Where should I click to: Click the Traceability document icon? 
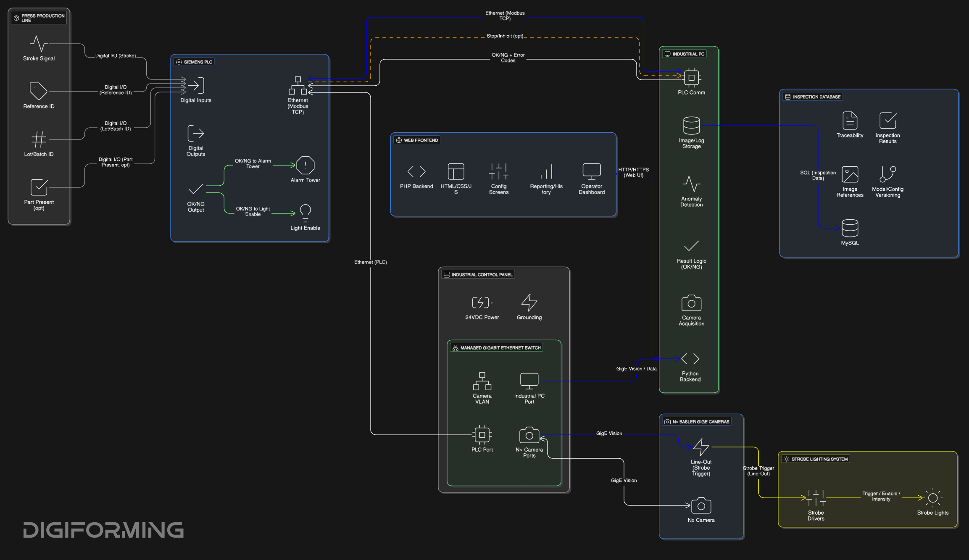tap(850, 121)
